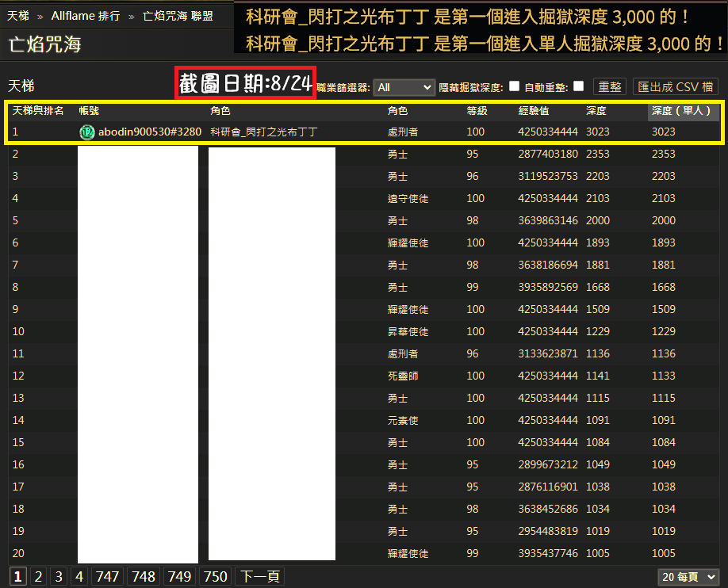Click the 處刑者 class in rank 1 row

tap(403, 132)
